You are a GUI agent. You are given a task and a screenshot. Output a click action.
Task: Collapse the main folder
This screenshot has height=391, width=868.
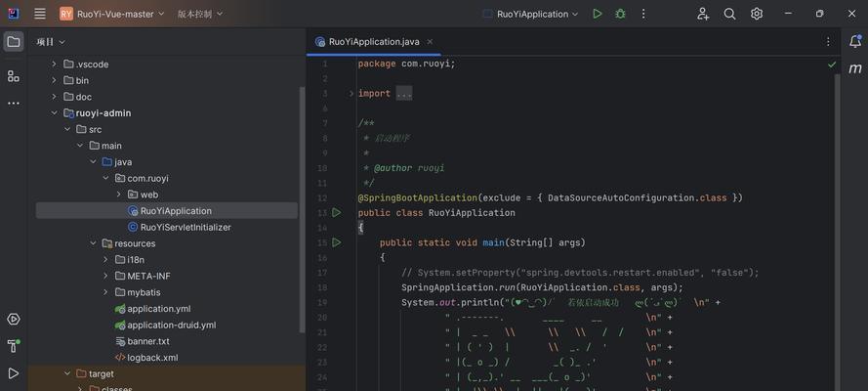(80, 146)
